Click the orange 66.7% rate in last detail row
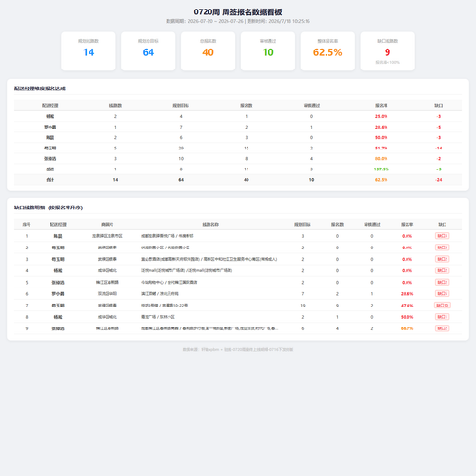The height and width of the screenshot is (476, 476). point(407,328)
